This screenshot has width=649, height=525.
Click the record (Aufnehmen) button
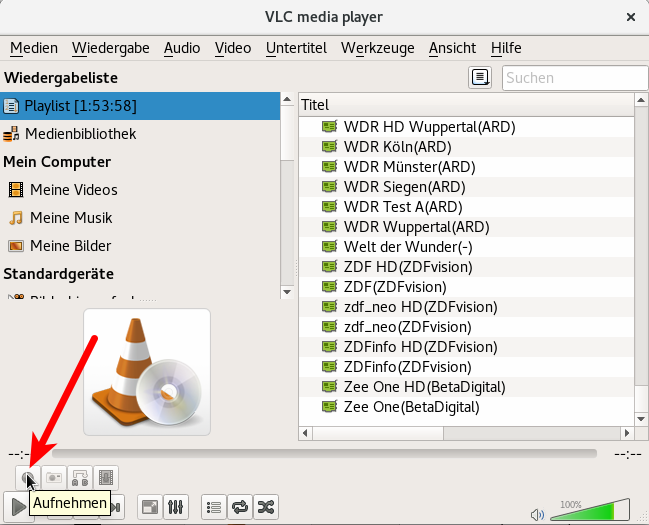(28, 478)
